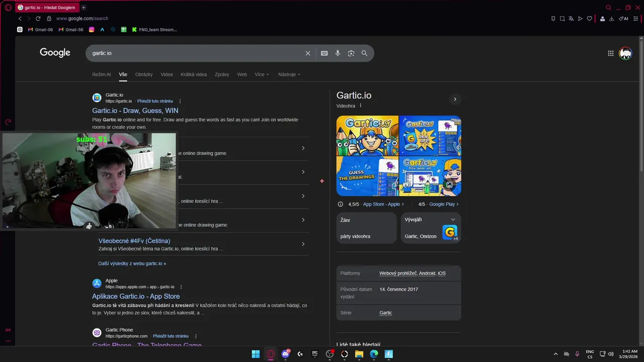Open Discord from the taskbar

click(285, 354)
